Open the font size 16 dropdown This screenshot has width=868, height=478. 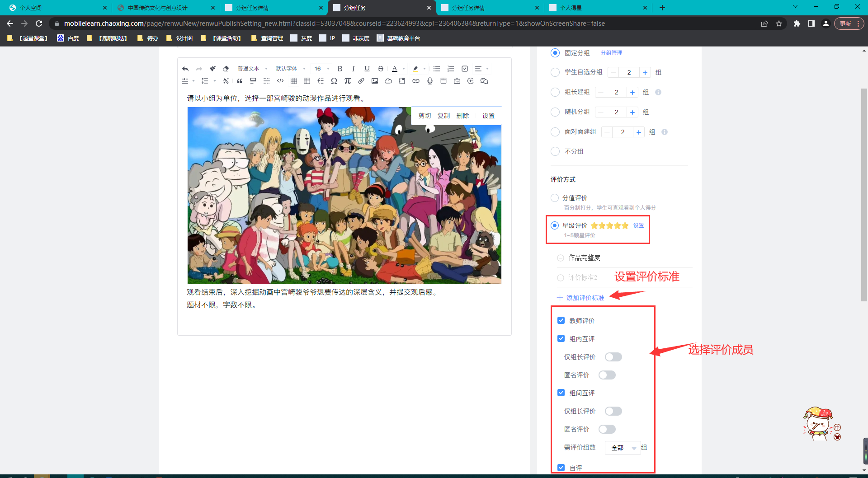[x=322, y=69]
